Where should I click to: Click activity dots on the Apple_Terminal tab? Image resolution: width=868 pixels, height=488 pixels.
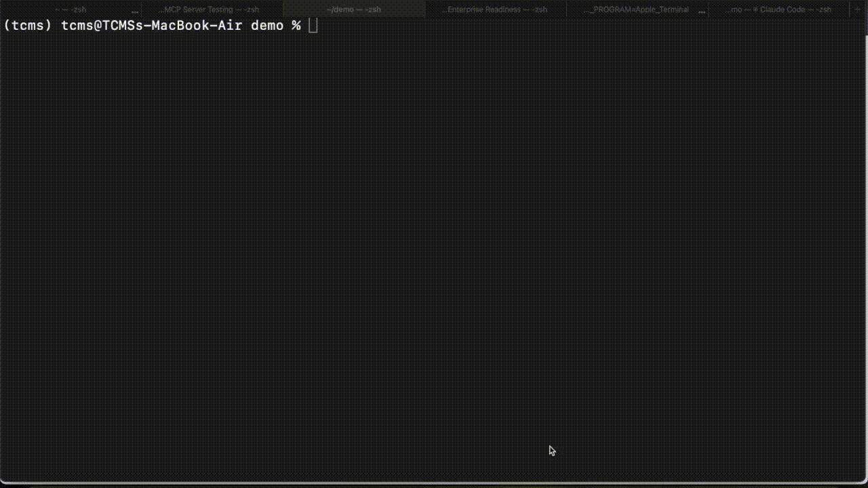click(702, 11)
